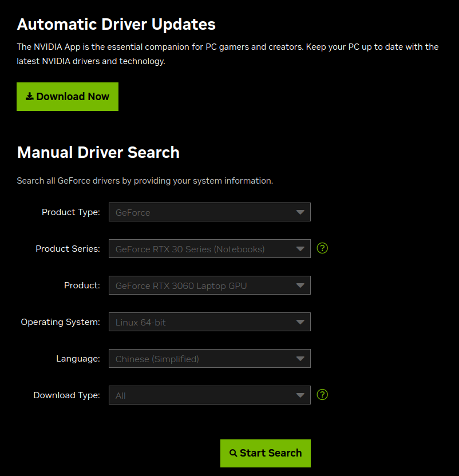
Task: Click the 'Product Type:' label
Action: click(x=71, y=212)
